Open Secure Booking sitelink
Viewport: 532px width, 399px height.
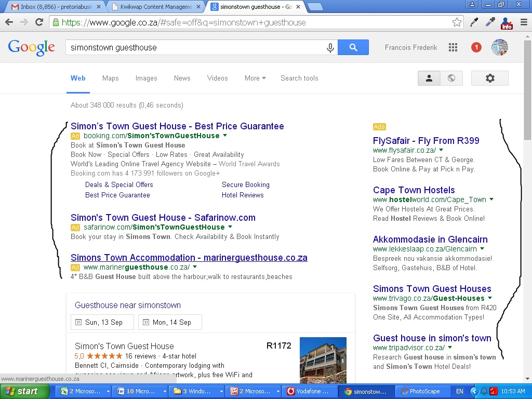[246, 184]
